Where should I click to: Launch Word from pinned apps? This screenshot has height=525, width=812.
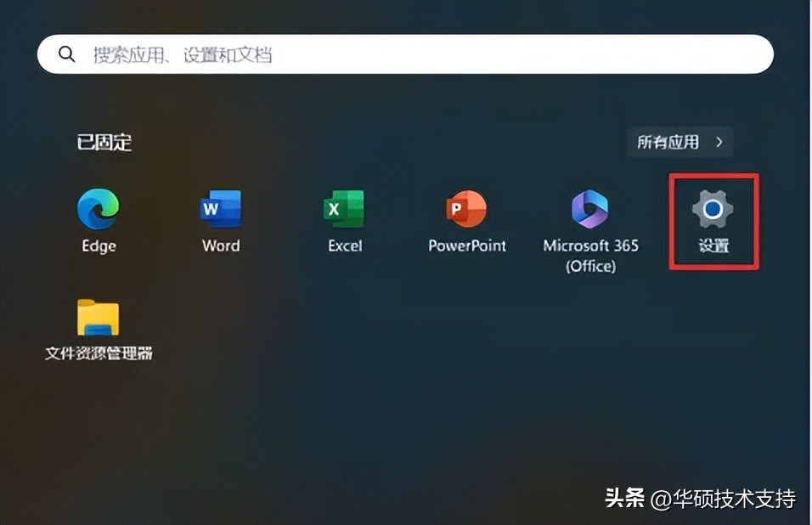[221, 209]
